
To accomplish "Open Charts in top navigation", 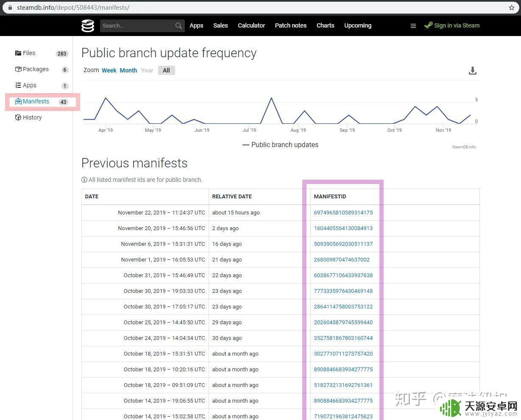I will pyautogui.click(x=326, y=25).
